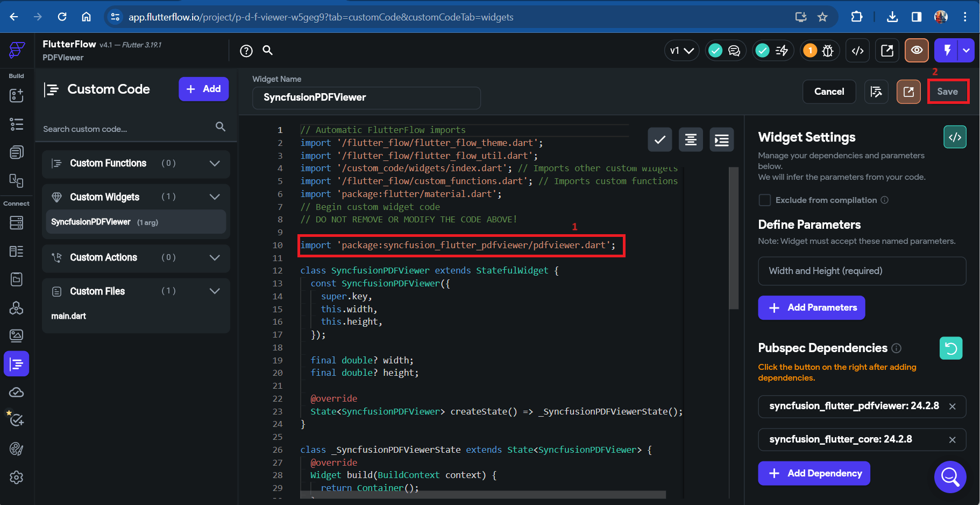This screenshot has height=505, width=980.
Task: Reload the browser page
Action: tap(62, 17)
